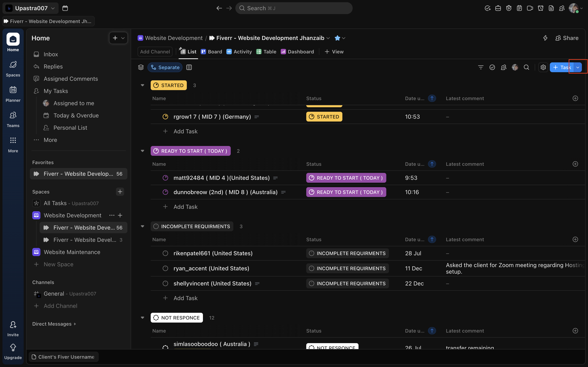Toggle closed tasks checkmark icon in toolbar
Viewport: 588px width, 367px height.
[492, 67]
